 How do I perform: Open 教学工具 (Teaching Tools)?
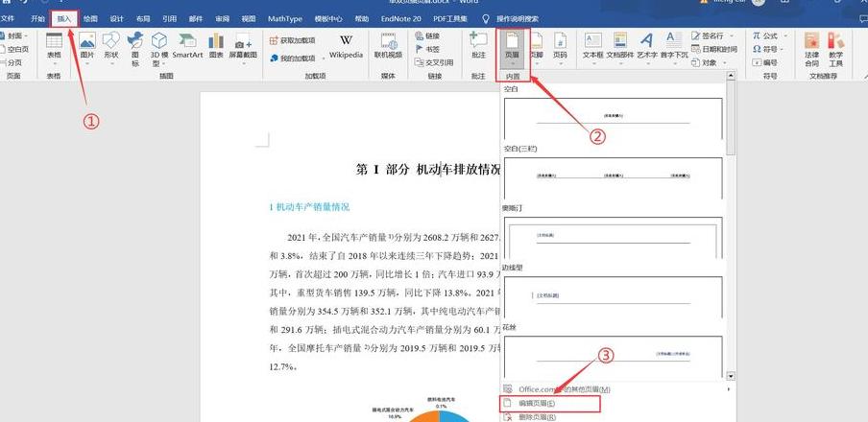(836, 49)
